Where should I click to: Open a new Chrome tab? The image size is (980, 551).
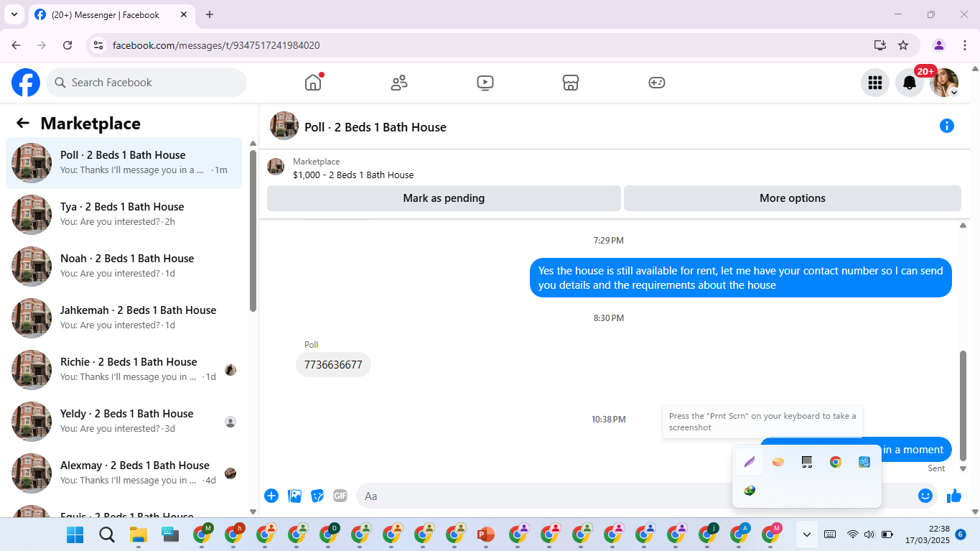click(210, 14)
